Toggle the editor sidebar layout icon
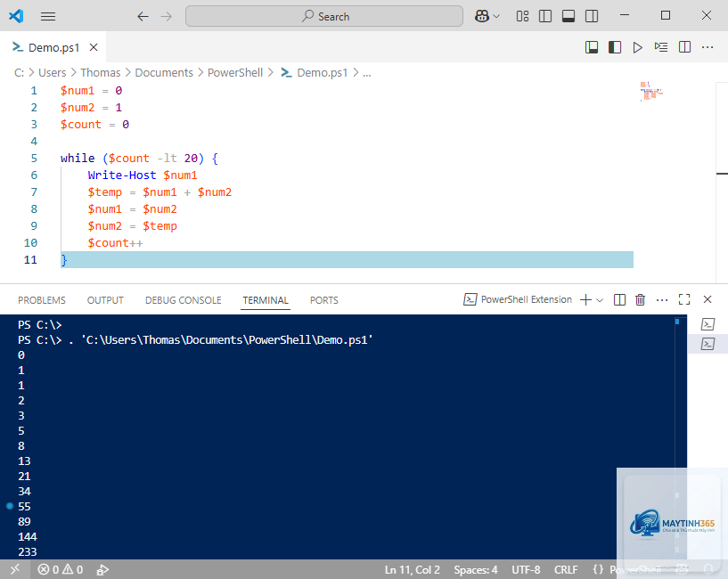The height and width of the screenshot is (579, 728). 615,47
